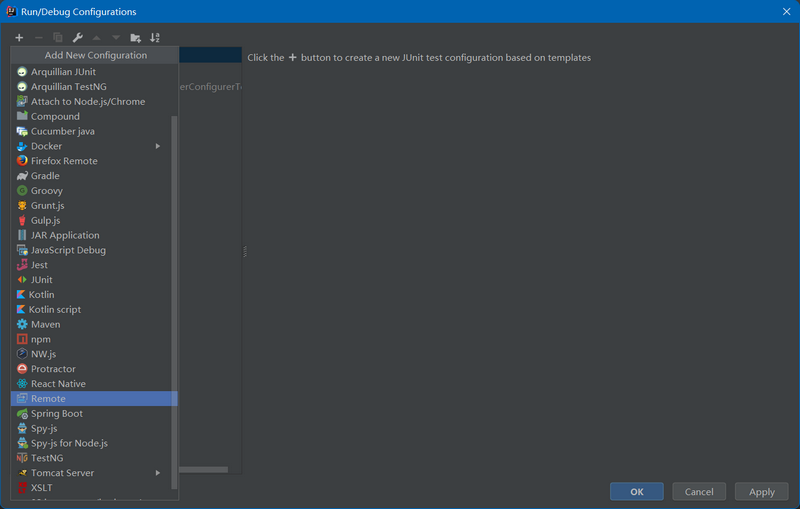Select Tomcat Server configuration type
800x509 pixels.
(94, 473)
